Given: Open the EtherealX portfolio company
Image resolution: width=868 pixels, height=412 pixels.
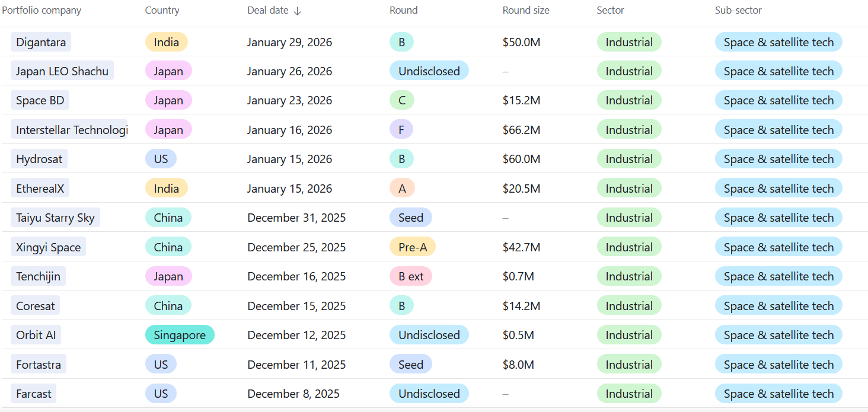Looking at the screenshot, I should [x=40, y=189].
